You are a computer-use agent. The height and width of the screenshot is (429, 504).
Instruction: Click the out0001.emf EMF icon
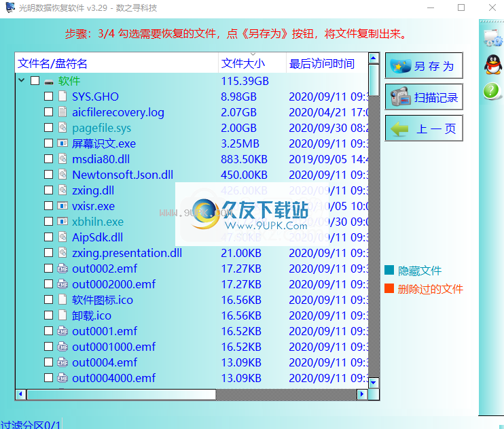click(x=62, y=330)
